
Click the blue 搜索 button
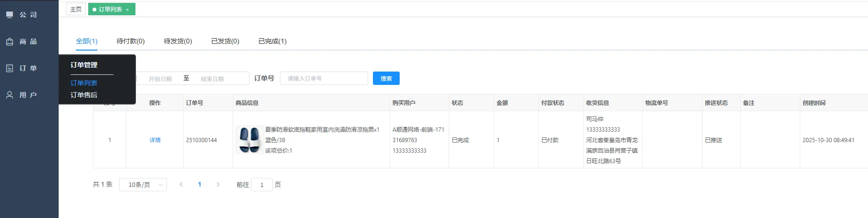(x=386, y=78)
